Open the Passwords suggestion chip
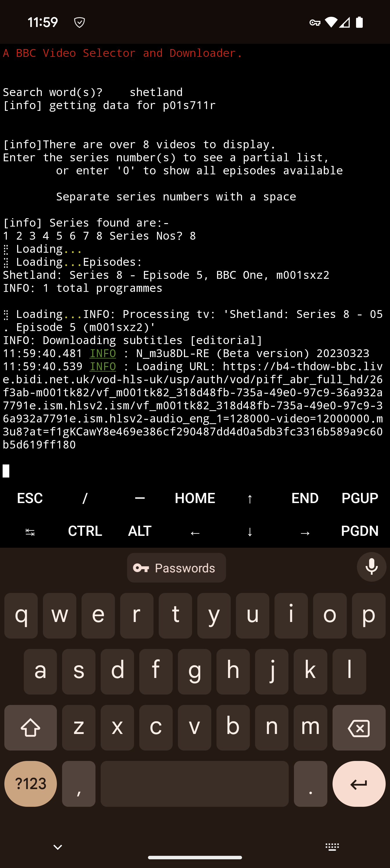 (176, 568)
